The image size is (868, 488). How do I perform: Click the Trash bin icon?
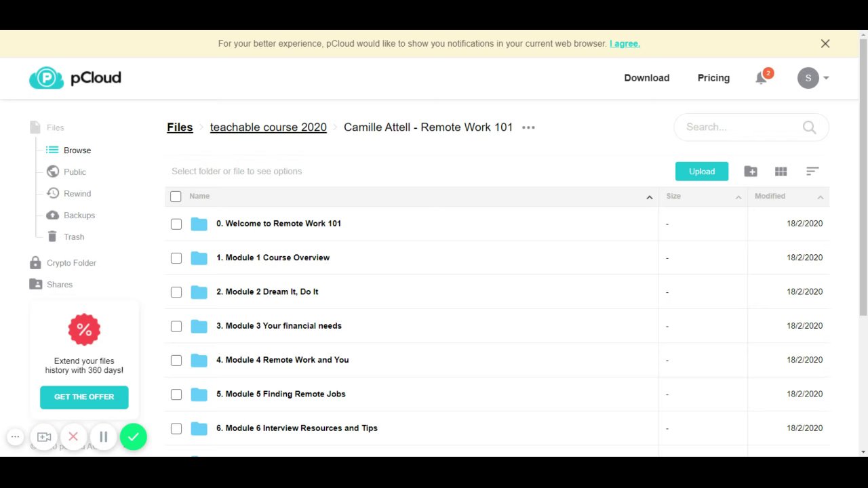point(52,237)
